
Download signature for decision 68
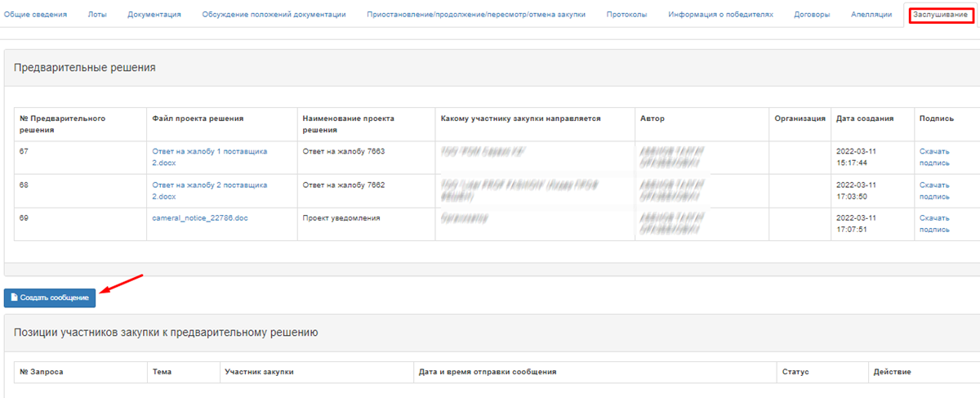[x=934, y=190]
